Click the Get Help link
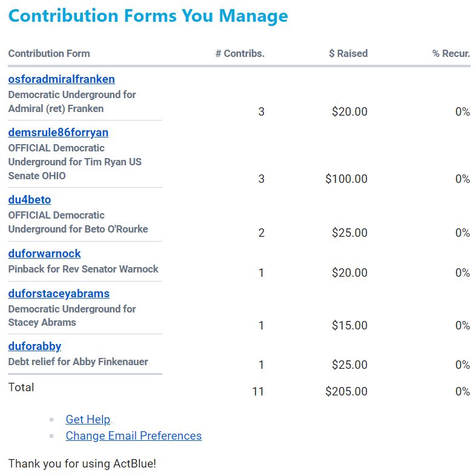This screenshot has width=476, height=476. 88,420
